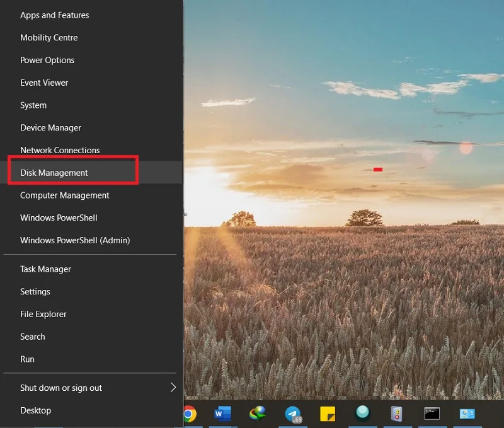The width and height of the screenshot is (504, 428).
Task: Select Power Options
Action: click(91, 60)
